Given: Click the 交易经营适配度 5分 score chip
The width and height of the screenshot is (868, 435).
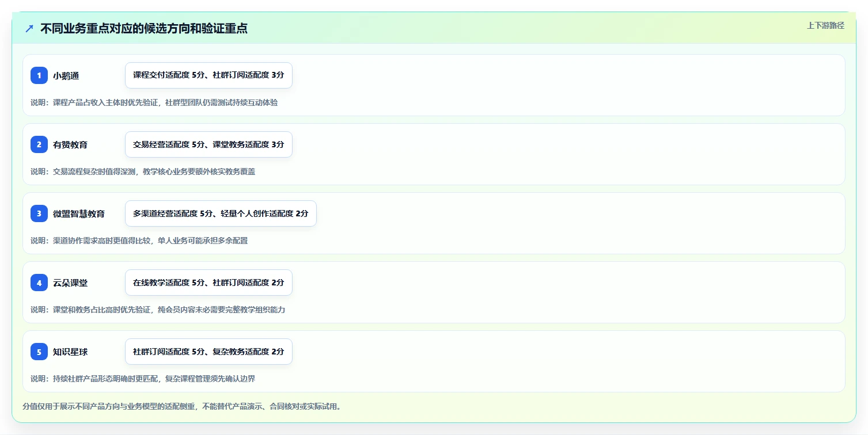Looking at the screenshot, I should 209,144.
